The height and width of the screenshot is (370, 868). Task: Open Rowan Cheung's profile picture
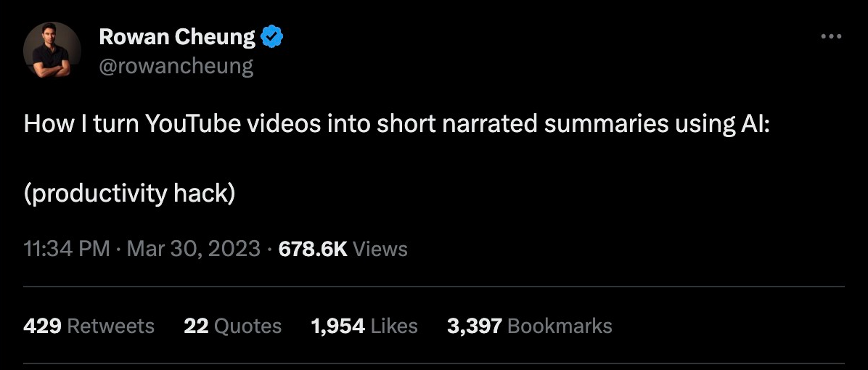[52, 50]
